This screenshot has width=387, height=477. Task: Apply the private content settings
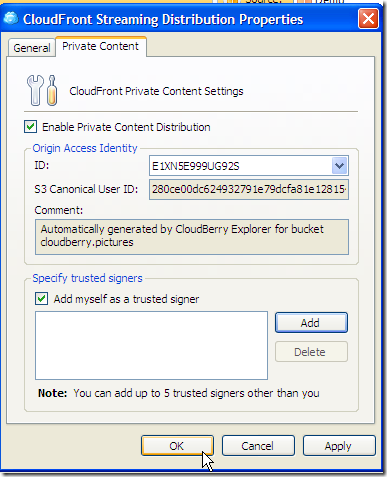(x=339, y=446)
